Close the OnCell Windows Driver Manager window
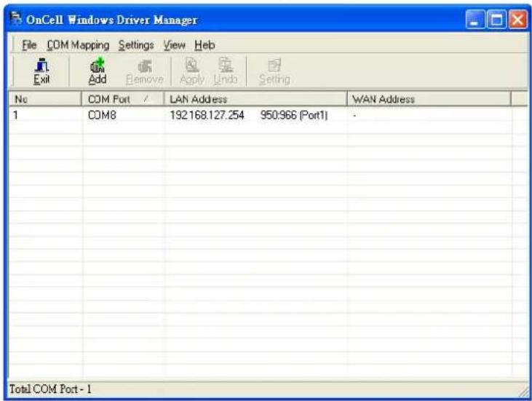Viewport: 532px width, 401px height. [x=517, y=20]
